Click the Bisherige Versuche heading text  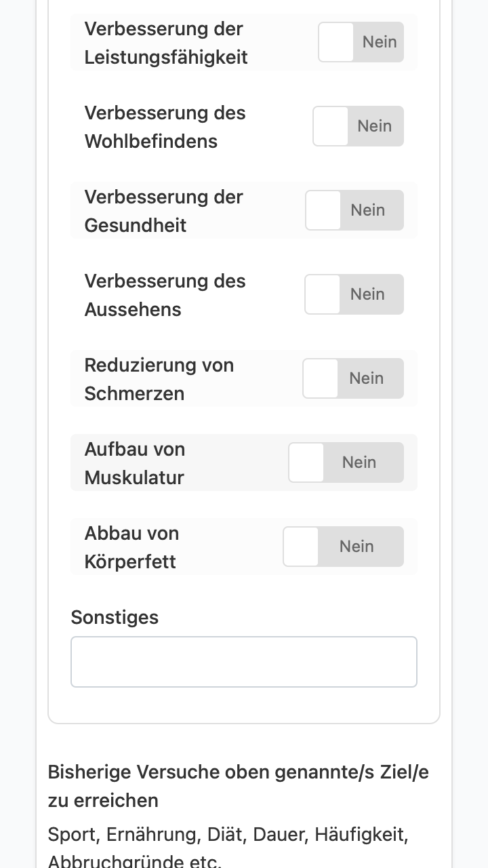[239, 786]
